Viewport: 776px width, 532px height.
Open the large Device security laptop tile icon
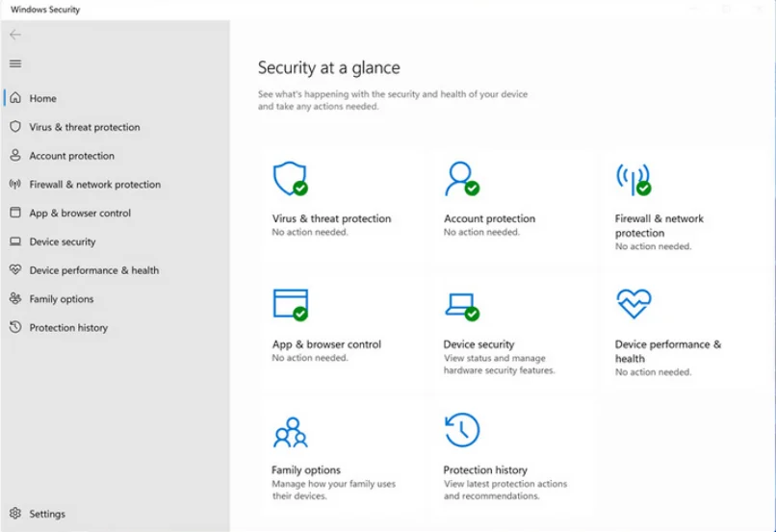[x=462, y=307]
